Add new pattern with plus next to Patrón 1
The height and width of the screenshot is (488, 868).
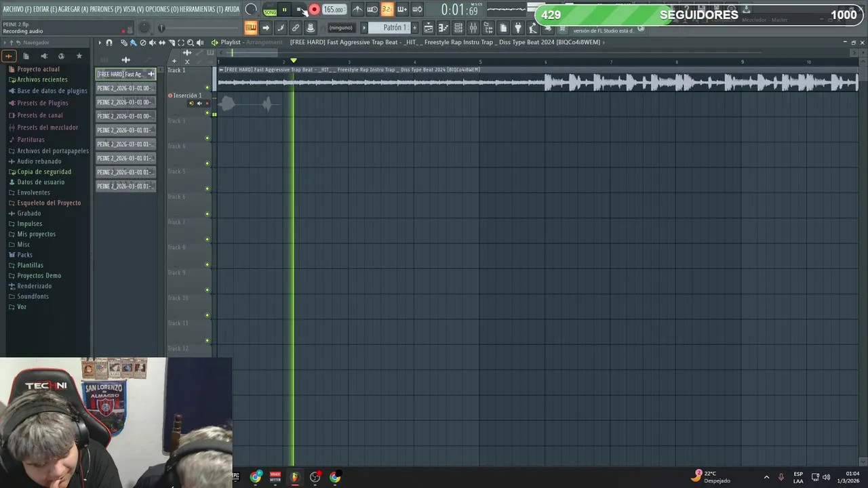(415, 28)
